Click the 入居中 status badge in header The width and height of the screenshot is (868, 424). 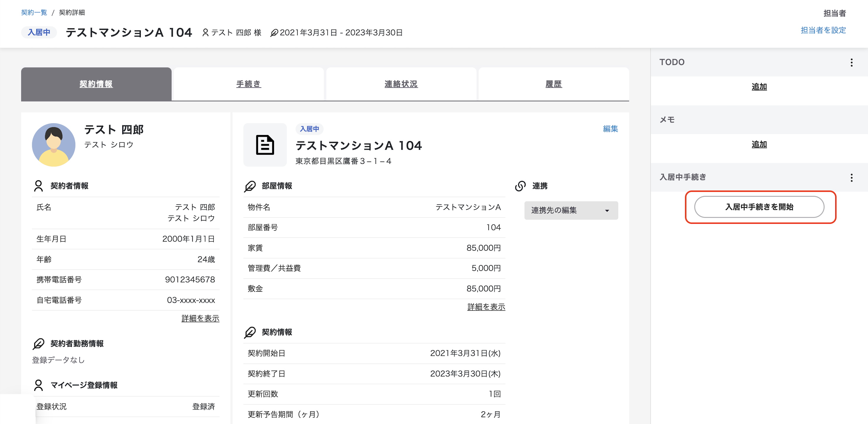[39, 32]
